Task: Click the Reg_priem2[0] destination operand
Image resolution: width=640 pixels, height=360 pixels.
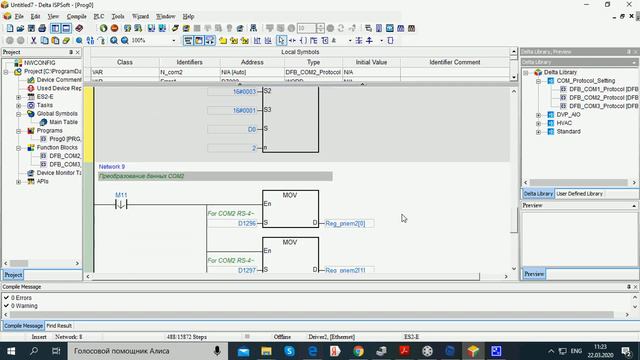Action: click(349, 223)
